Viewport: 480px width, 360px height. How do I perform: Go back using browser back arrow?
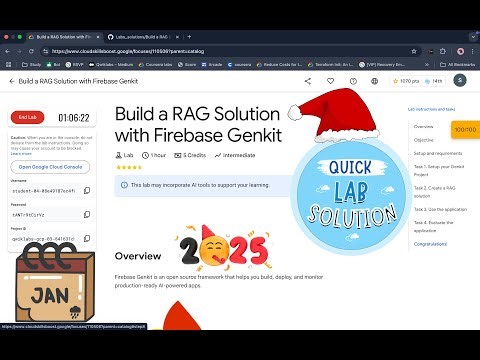[x=7, y=51]
